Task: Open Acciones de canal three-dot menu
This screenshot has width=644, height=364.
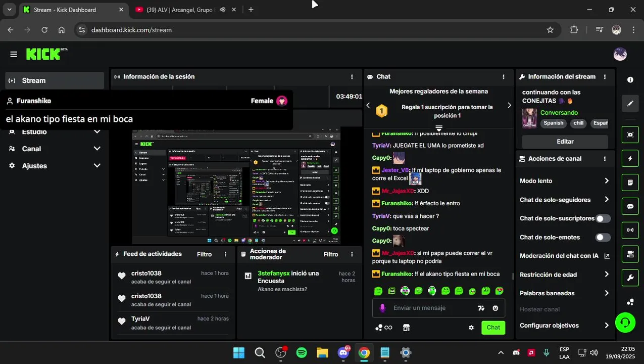Action: 605,159
